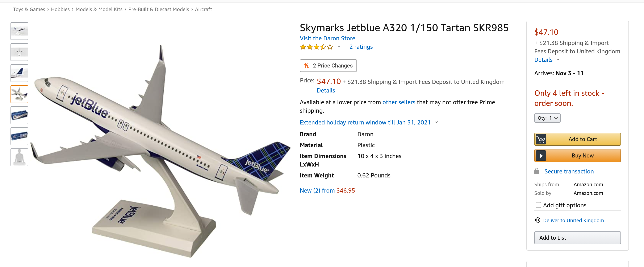644x267 pixels.
Task: Expand the Extended holiday return window details
Action: [437, 122]
